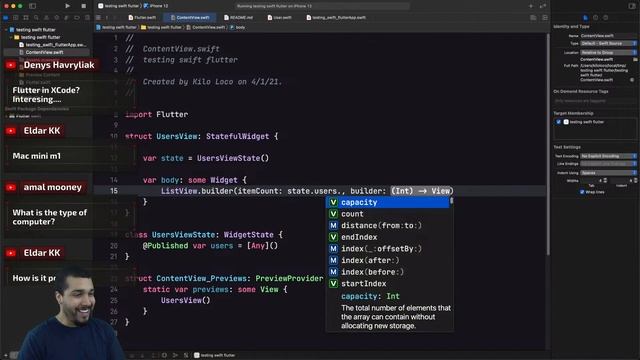Open the symbol navigator icon
The height and width of the screenshot is (360, 640).
26,18
